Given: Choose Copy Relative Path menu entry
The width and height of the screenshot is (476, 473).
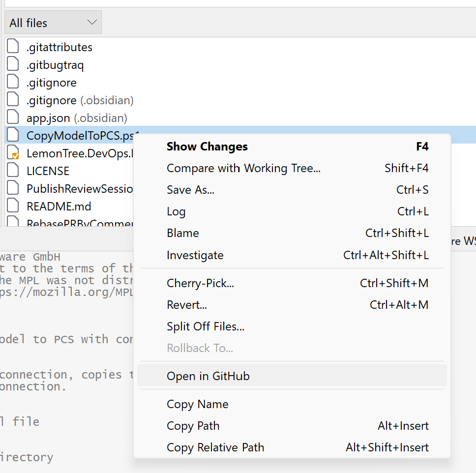Looking at the screenshot, I should tap(215, 447).
